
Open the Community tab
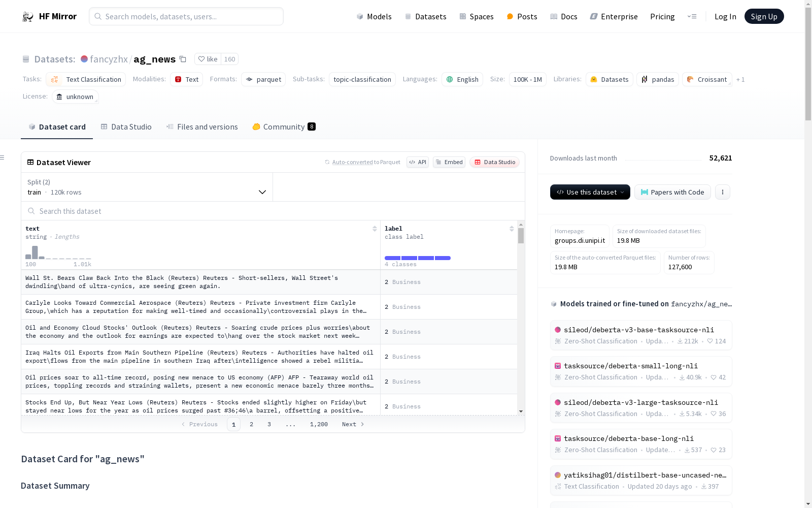click(284, 127)
